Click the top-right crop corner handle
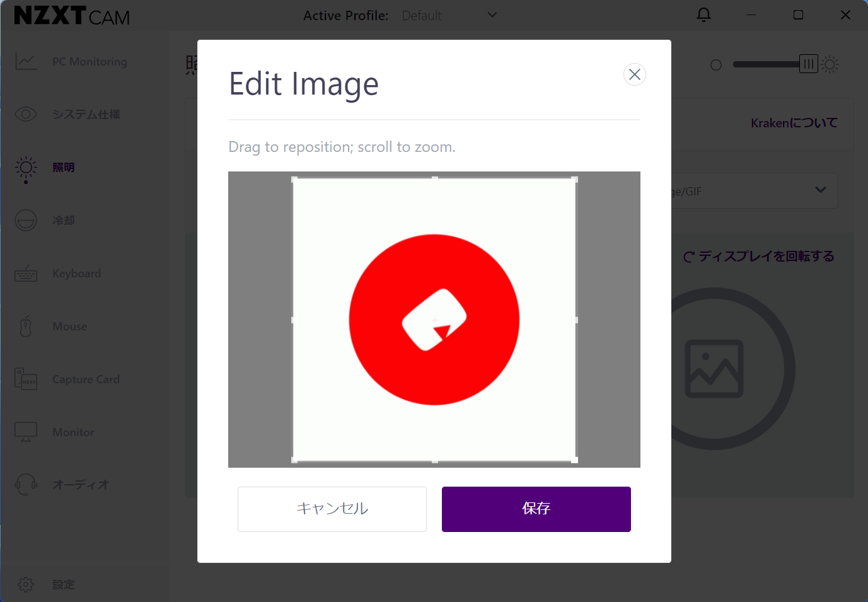 click(574, 180)
